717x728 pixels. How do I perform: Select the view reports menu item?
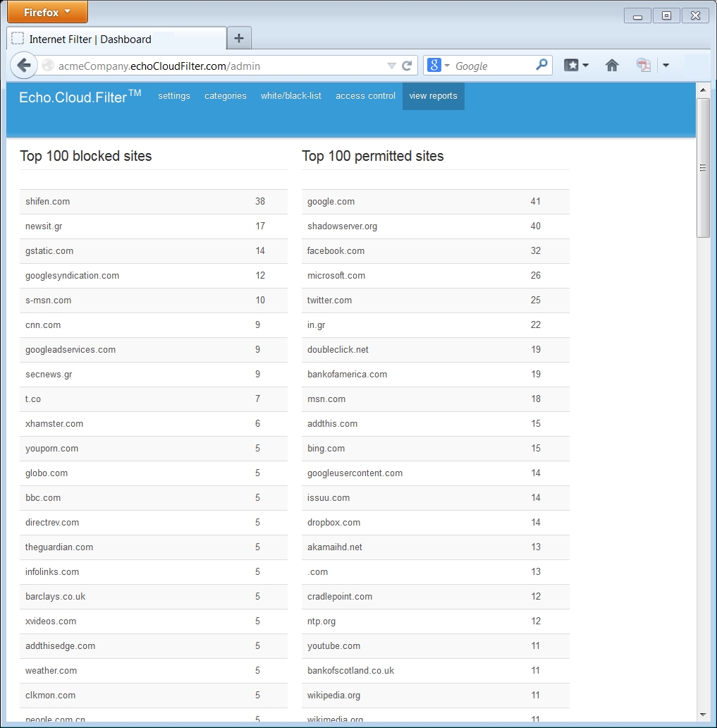(433, 96)
